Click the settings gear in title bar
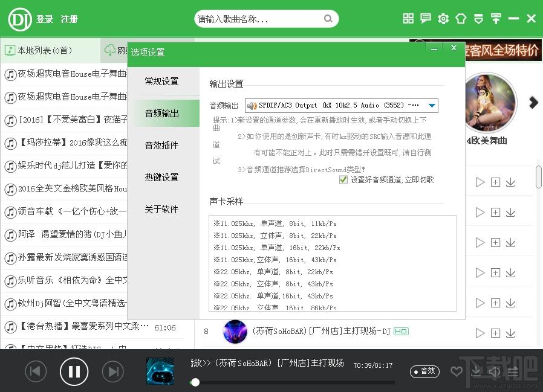The height and width of the screenshot is (392, 543). 443,19
